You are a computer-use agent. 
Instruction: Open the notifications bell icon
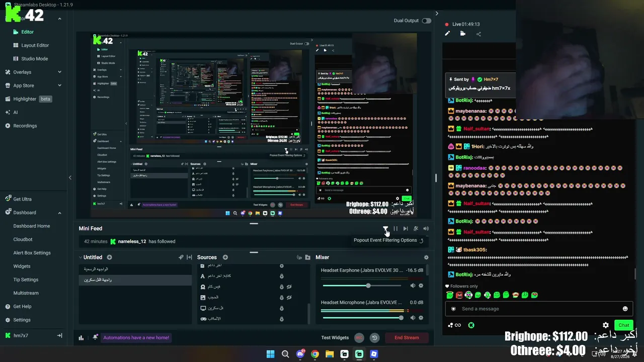[95, 337]
